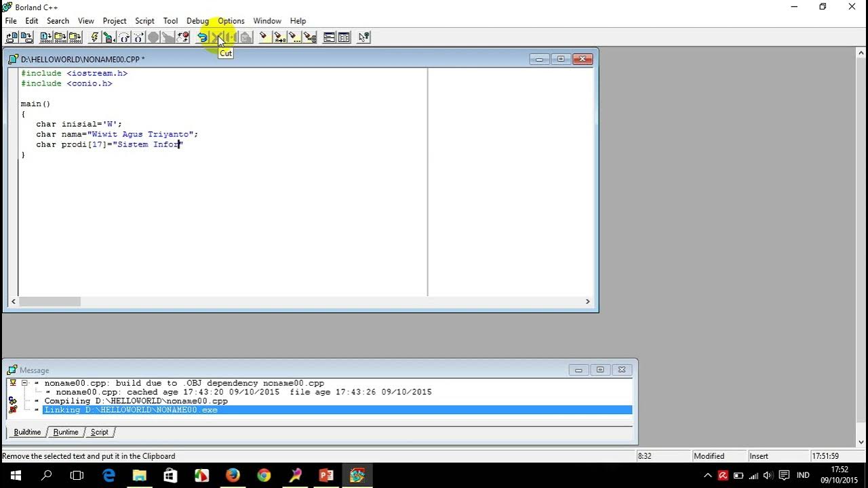
Task: Open the Script menu
Action: point(144,21)
